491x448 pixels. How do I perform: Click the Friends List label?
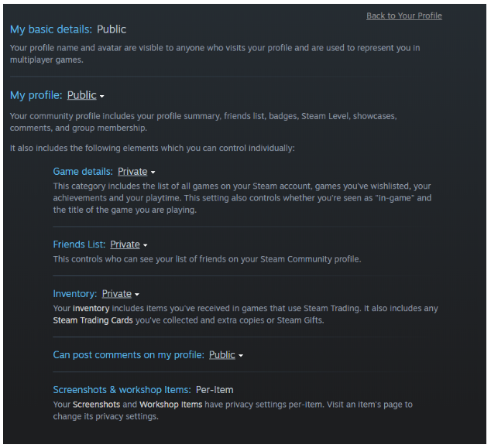tap(79, 245)
